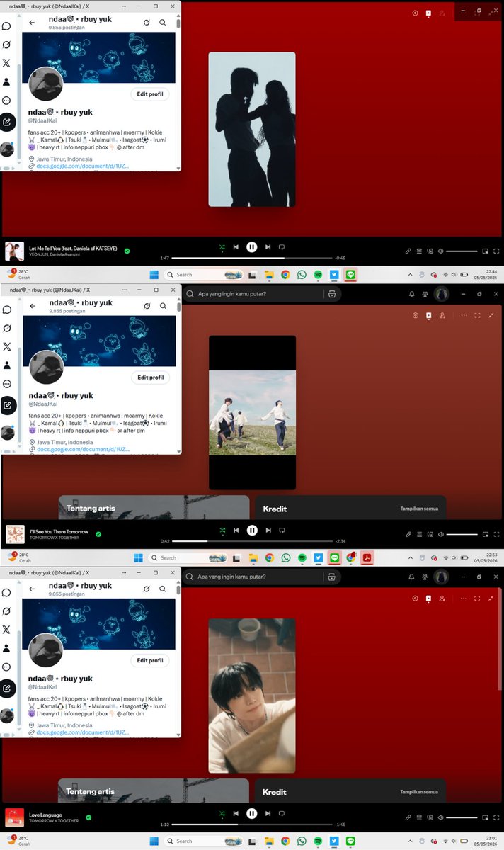
Task: Unlike Let Me Tell You via green checkmark
Action: click(x=127, y=251)
